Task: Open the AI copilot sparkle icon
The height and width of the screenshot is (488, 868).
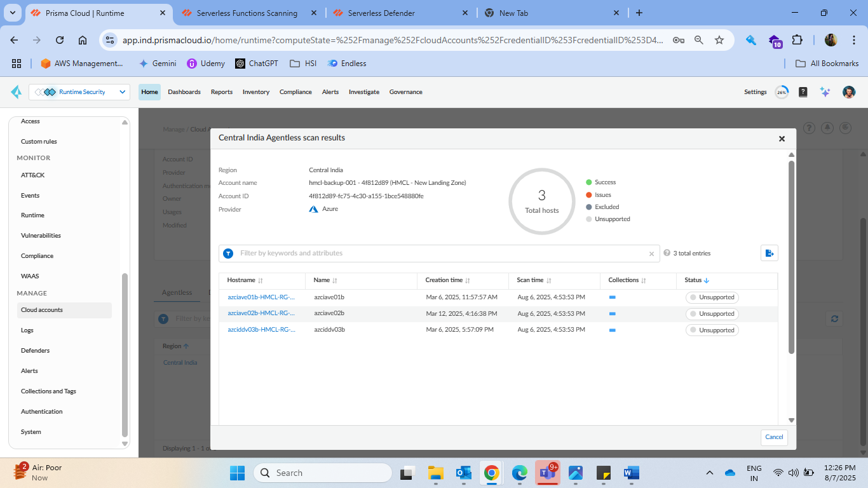Action: 825,92
